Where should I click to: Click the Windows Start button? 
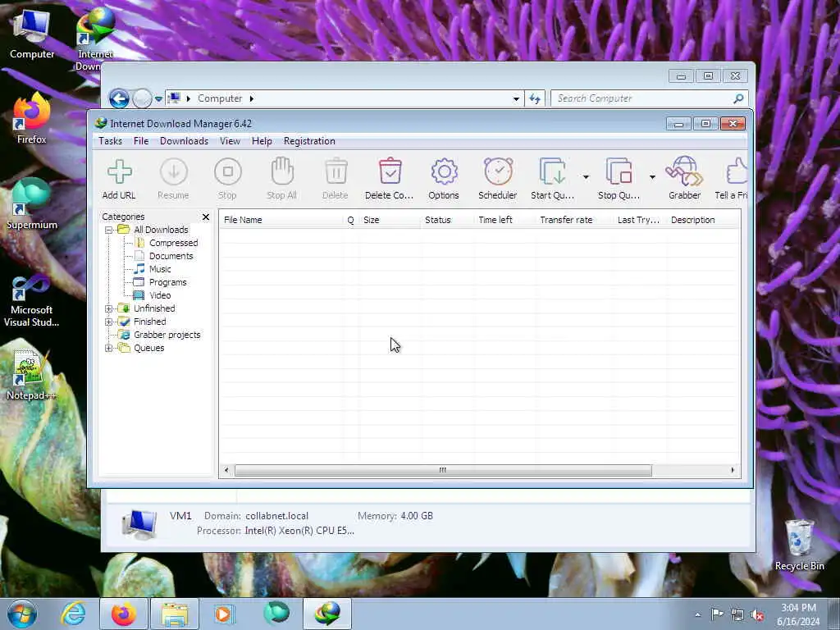coord(22,614)
